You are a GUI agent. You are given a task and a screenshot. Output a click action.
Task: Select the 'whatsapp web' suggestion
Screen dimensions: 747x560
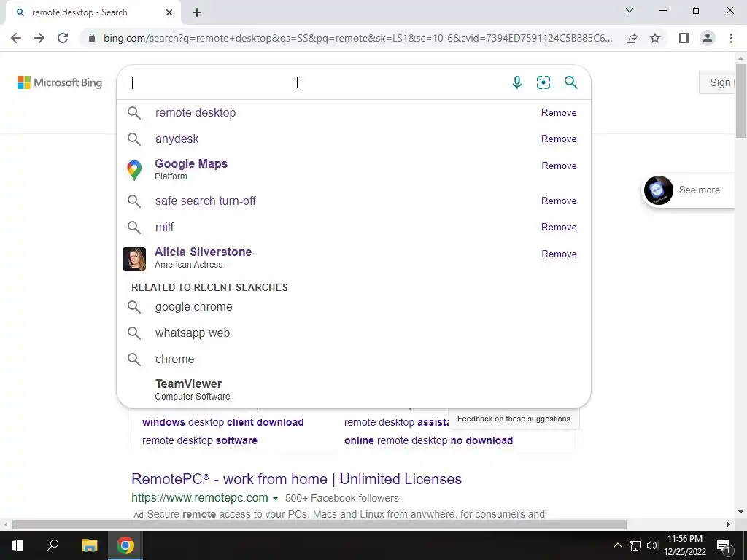point(354,332)
